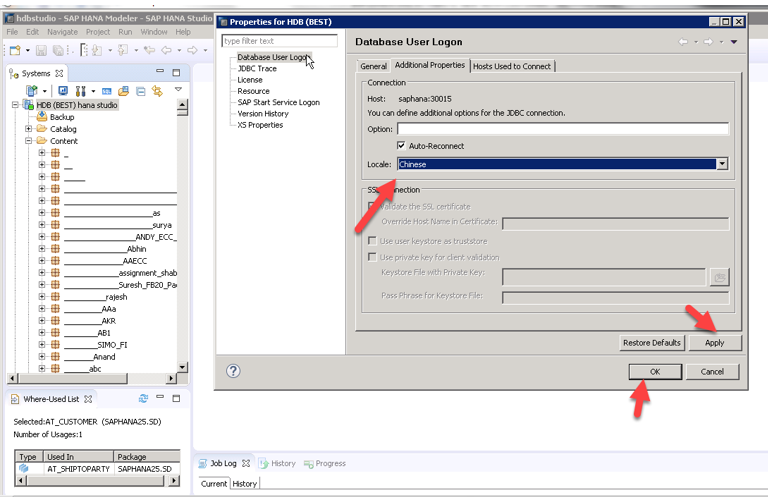Switch to the Hosts Used to Connect tab
This screenshot has height=497, width=768.
(512, 66)
